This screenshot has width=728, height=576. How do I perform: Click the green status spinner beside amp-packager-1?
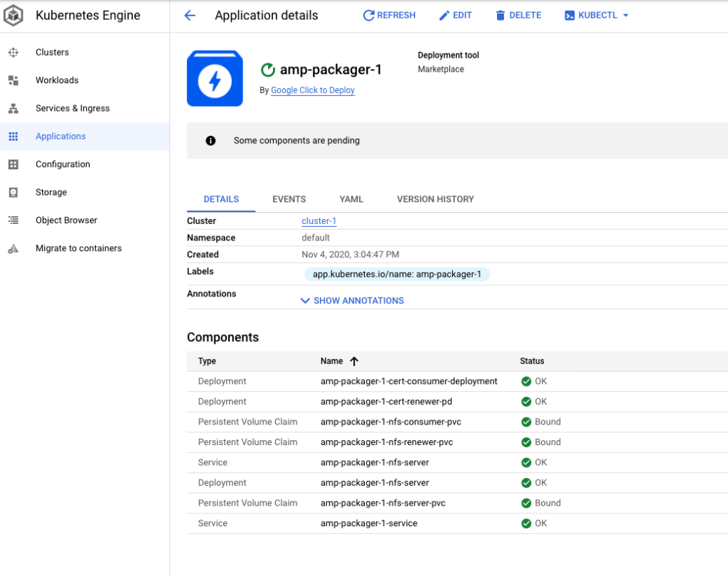click(x=268, y=70)
